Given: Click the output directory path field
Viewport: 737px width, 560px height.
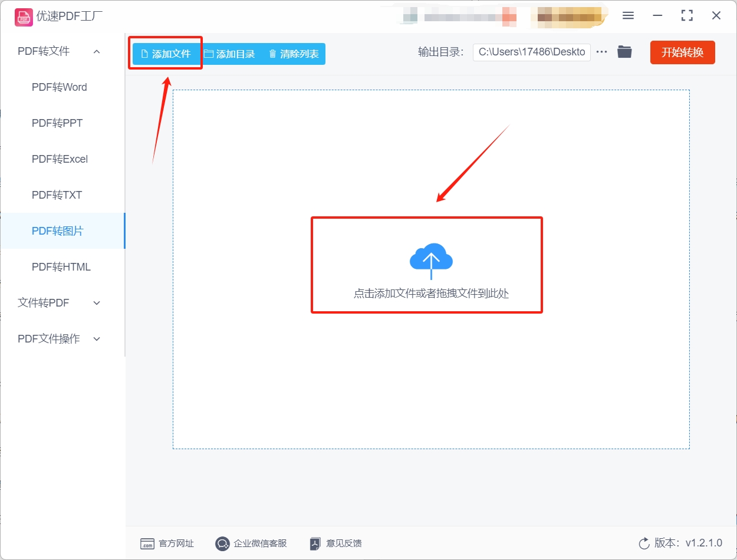Looking at the screenshot, I should (531, 52).
